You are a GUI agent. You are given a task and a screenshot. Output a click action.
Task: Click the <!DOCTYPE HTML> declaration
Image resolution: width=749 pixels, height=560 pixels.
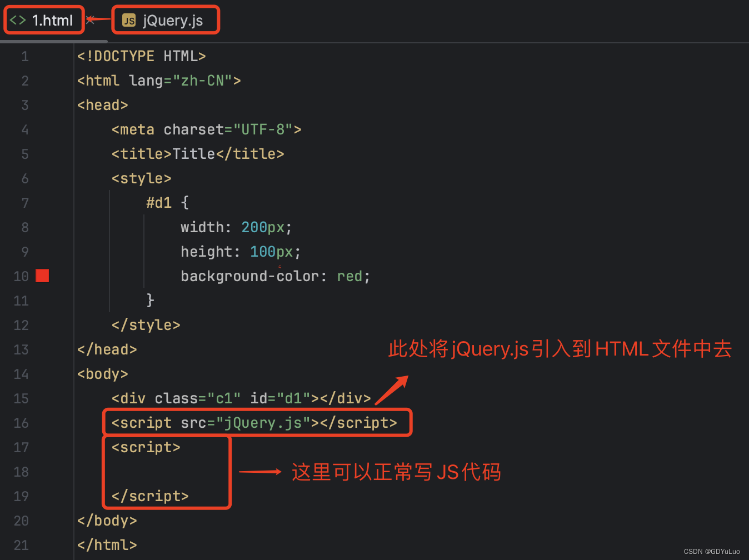click(x=142, y=56)
